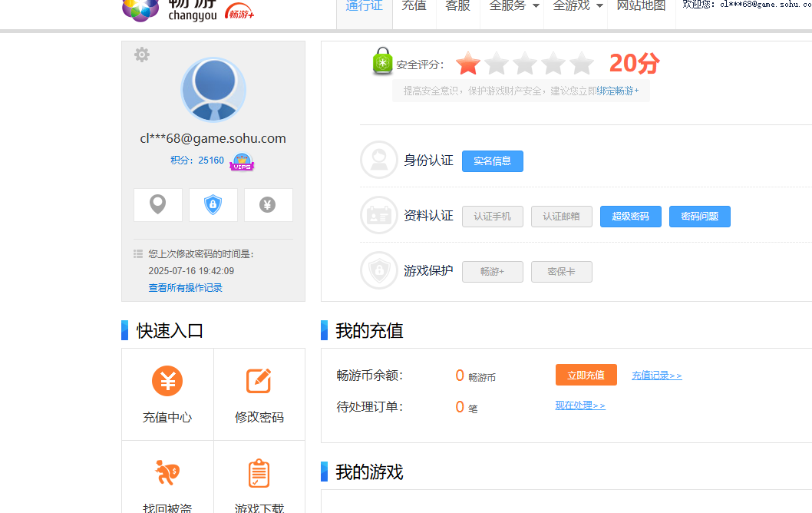
Task: Click the profile verification ID card icon
Action: 379,215
